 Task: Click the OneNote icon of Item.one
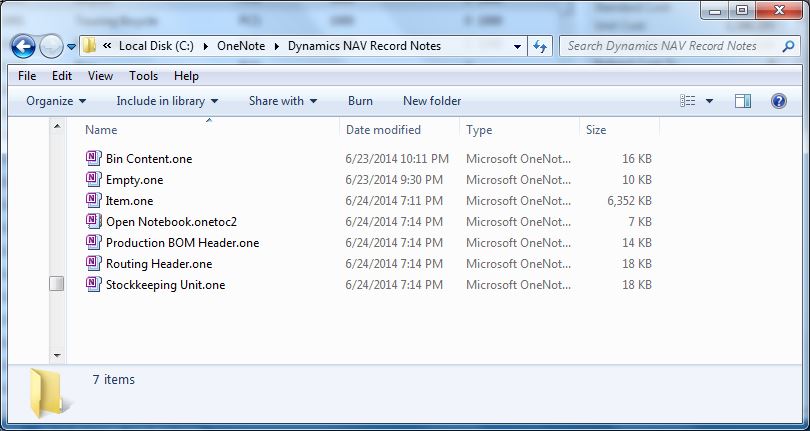point(94,201)
